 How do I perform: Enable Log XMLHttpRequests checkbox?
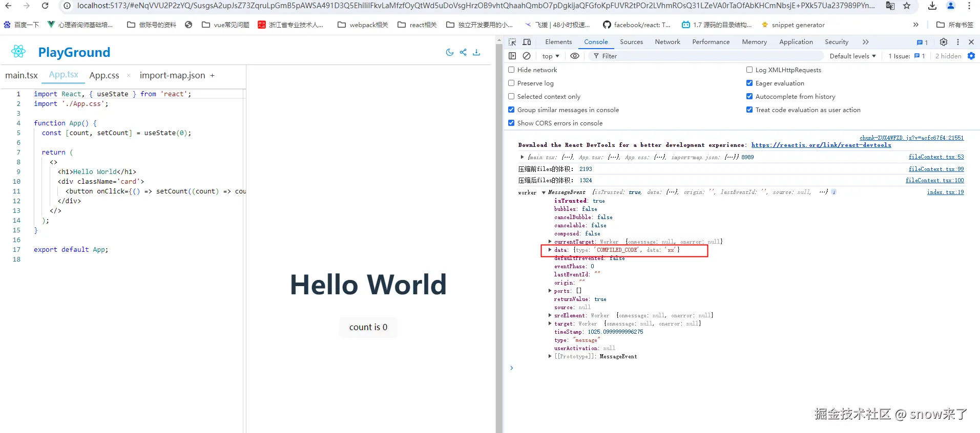749,70
